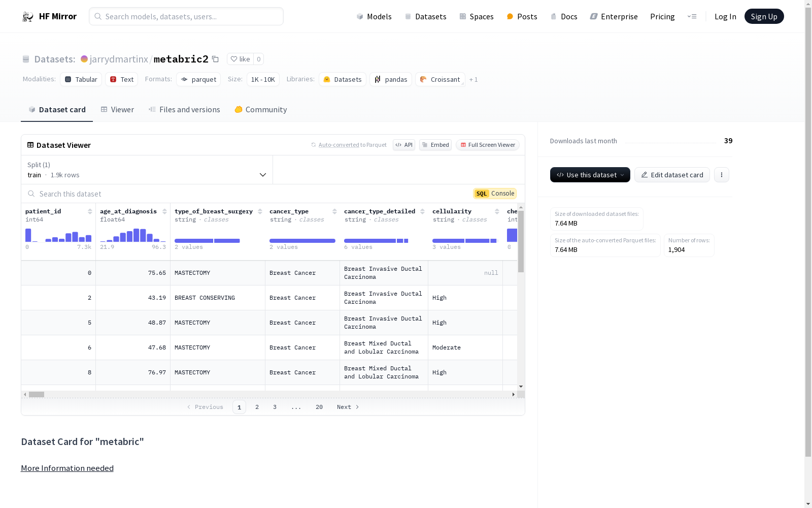This screenshot has width=812, height=508.
Task: Focus the main search models field
Action: click(x=186, y=16)
